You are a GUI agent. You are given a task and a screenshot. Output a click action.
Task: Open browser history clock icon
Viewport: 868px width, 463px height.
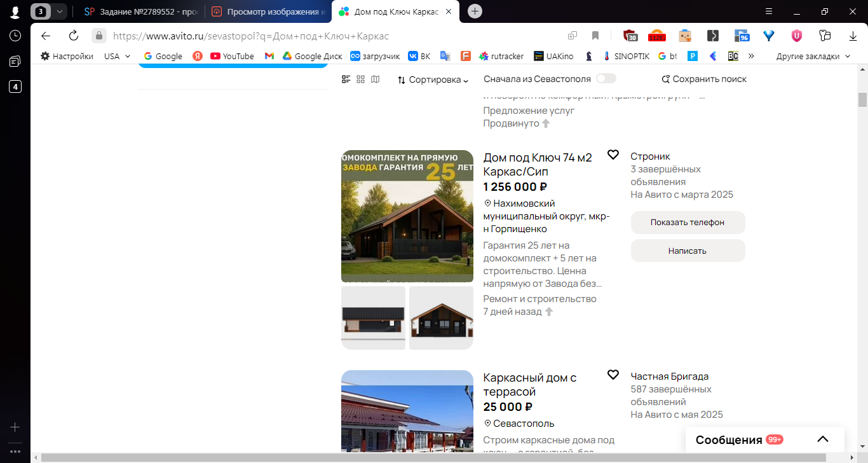[15, 36]
